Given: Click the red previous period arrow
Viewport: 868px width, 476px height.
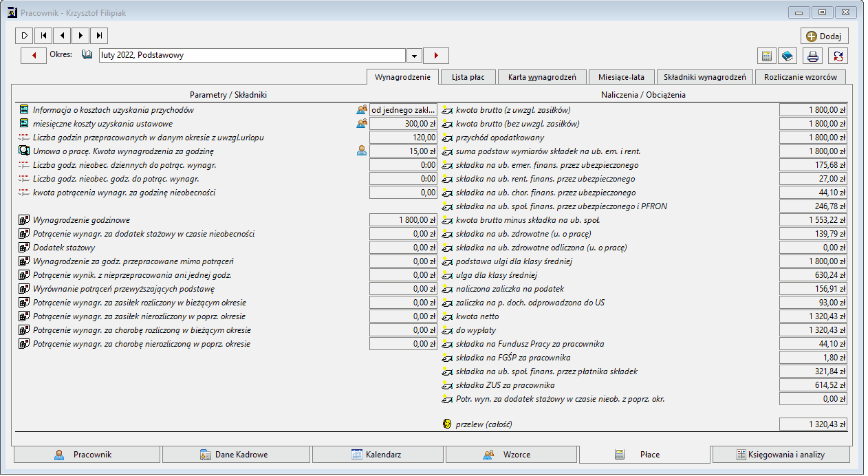Looking at the screenshot, I should [34, 56].
